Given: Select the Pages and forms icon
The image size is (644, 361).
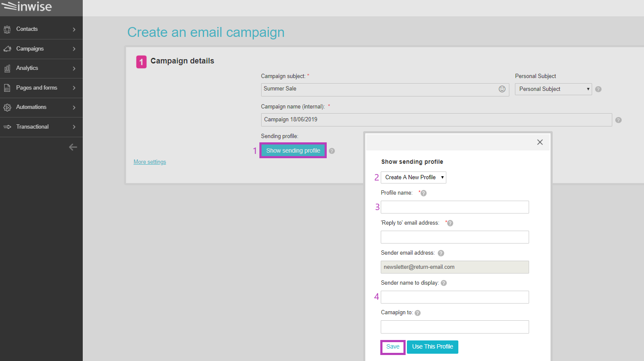Looking at the screenshot, I should click(x=7, y=87).
